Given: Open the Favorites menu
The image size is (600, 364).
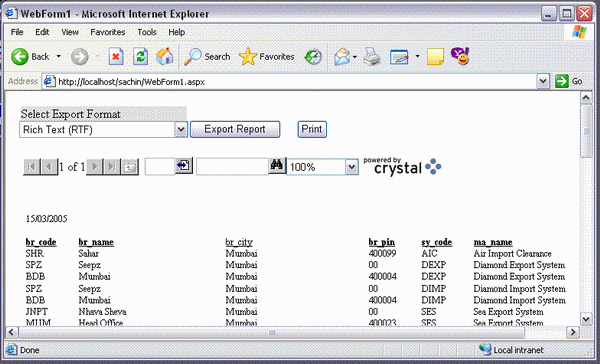Looking at the screenshot, I should point(108,32).
